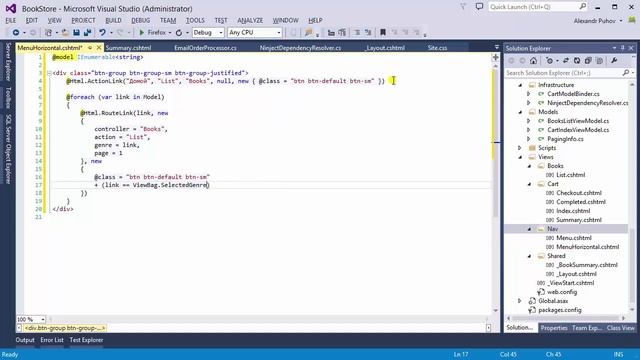Switch to the Site.css tab

point(437,48)
